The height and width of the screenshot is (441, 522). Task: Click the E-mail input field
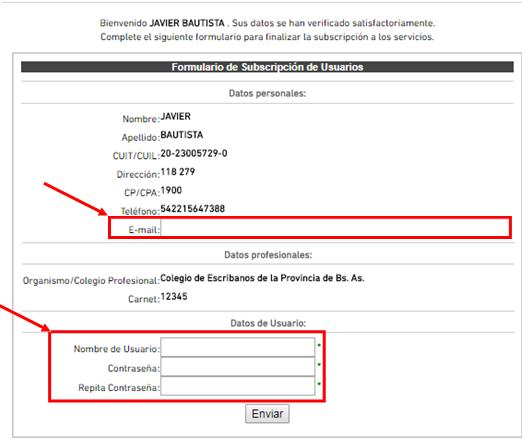tap(335, 228)
